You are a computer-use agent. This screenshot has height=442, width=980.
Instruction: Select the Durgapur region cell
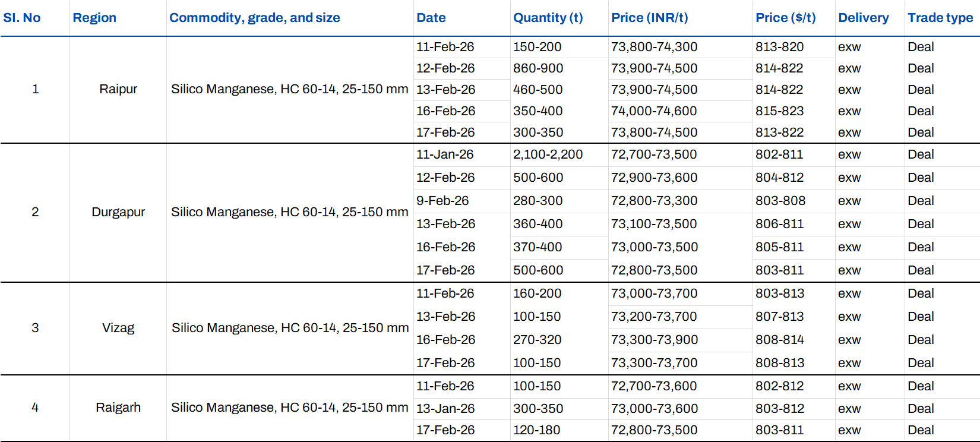pyautogui.click(x=118, y=212)
